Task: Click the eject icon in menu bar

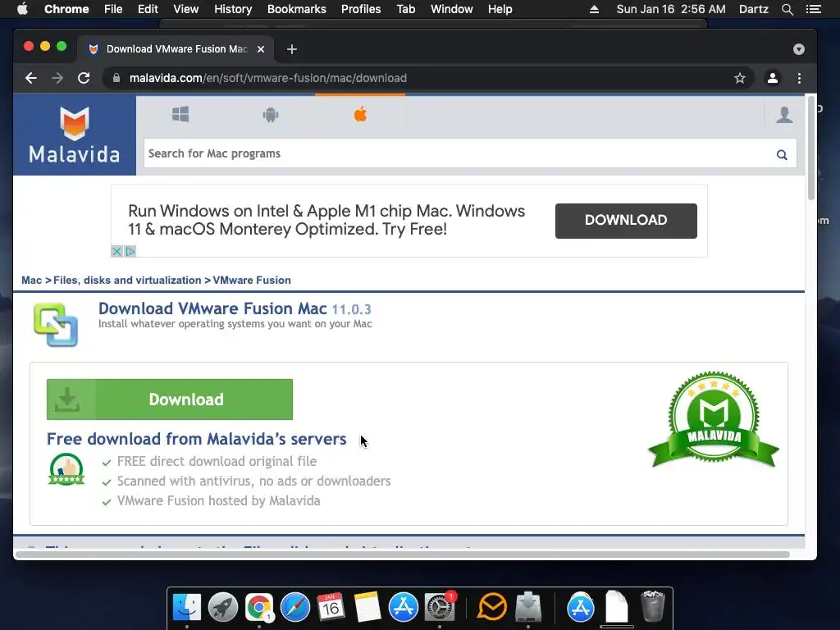Action: [x=594, y=9]
